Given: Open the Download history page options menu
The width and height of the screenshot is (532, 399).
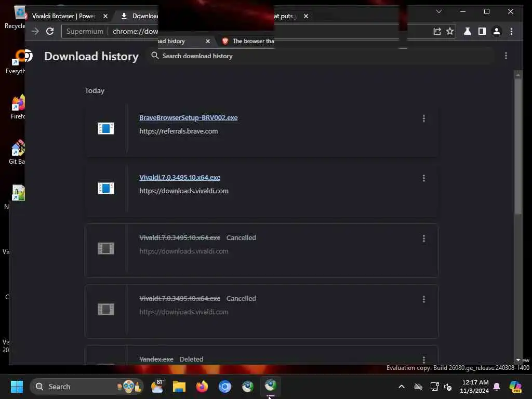Looking at the screenshot, I should [506, 56].
